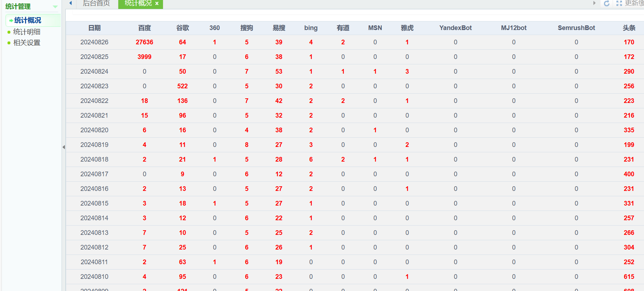Click the YandexBot column header
644x291 pixels.
click(x=455, y=28)
